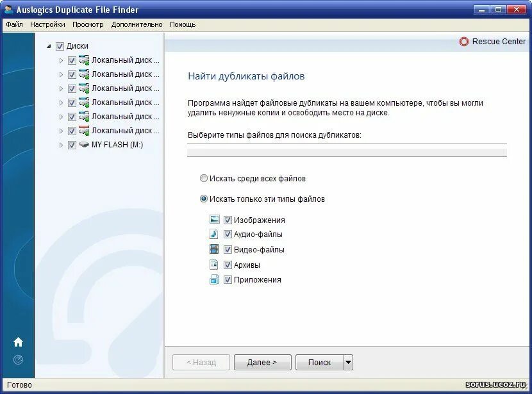Select the Диски tree label
The height and width of the screenshot is (394, 532).
tap(78, 45)
